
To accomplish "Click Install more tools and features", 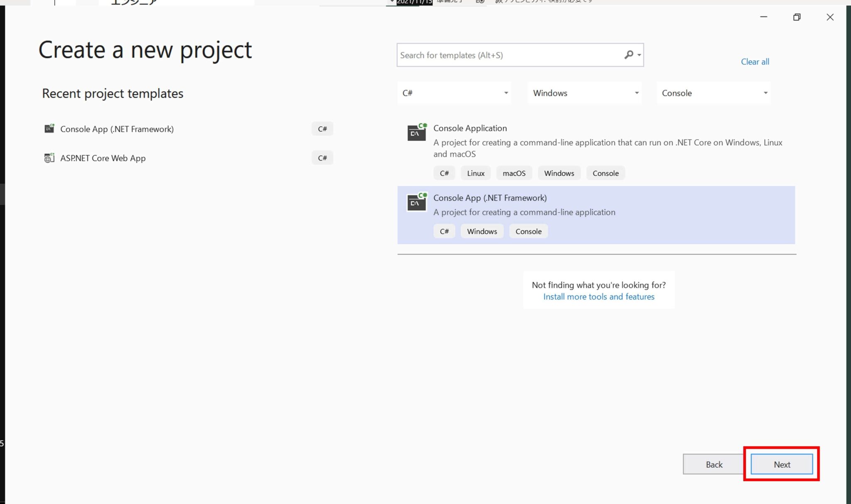I will pos(598,296).
